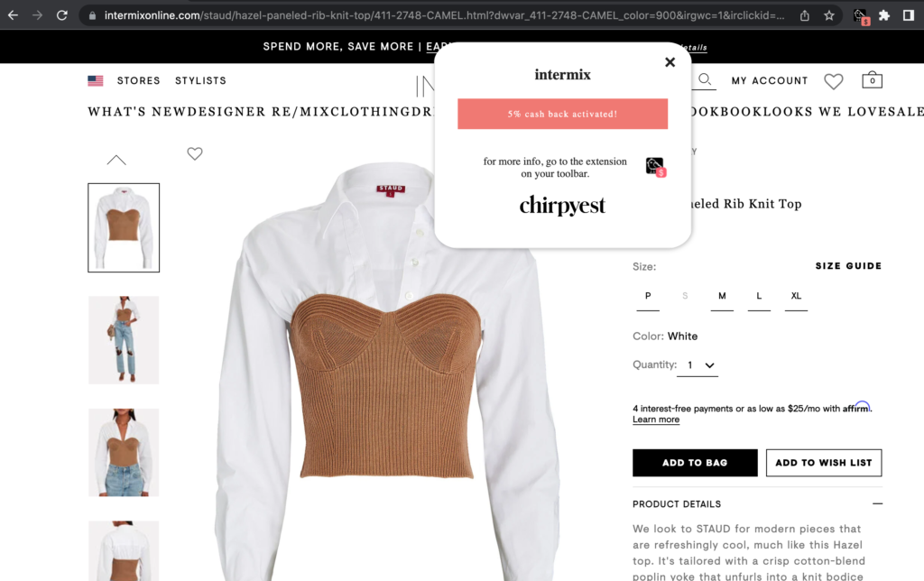Image resolution: width=924 pixels, height=581 pixels.
Task: Click the Add to Bag button
Action: (695, 463)
